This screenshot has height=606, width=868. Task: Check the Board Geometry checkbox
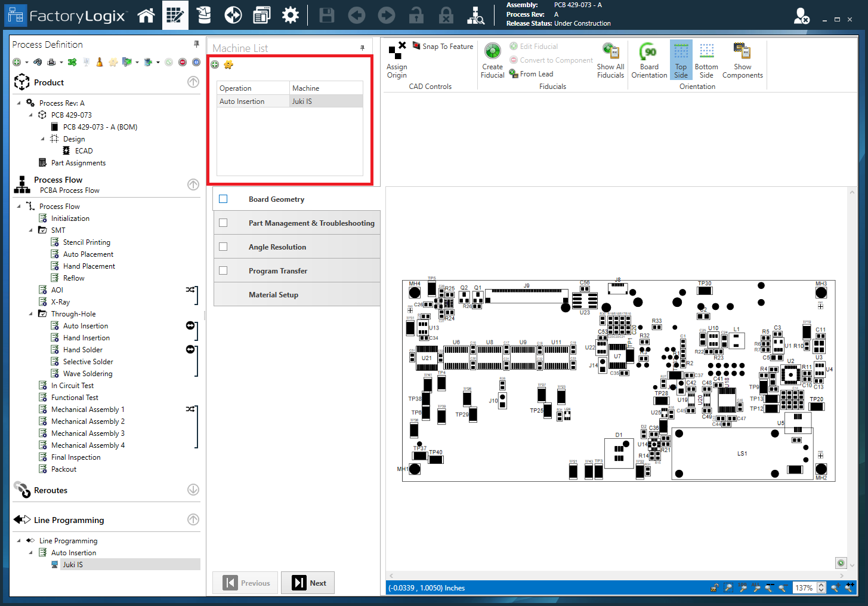pos(223,199)
